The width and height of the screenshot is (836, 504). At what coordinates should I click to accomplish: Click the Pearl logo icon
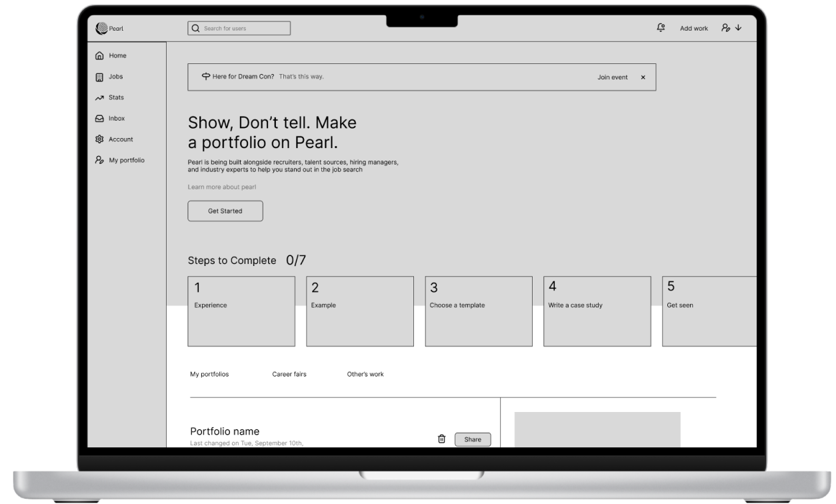coord(101,28)
